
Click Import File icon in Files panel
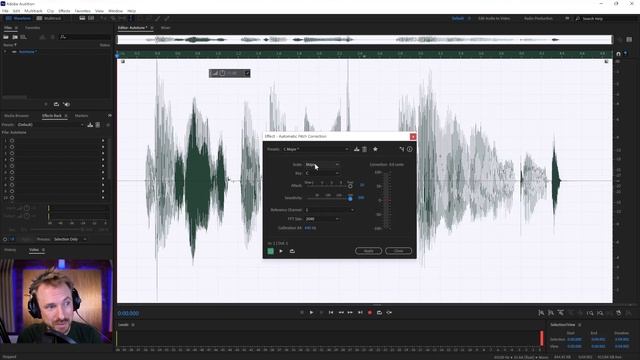click(x=15, y=37)
